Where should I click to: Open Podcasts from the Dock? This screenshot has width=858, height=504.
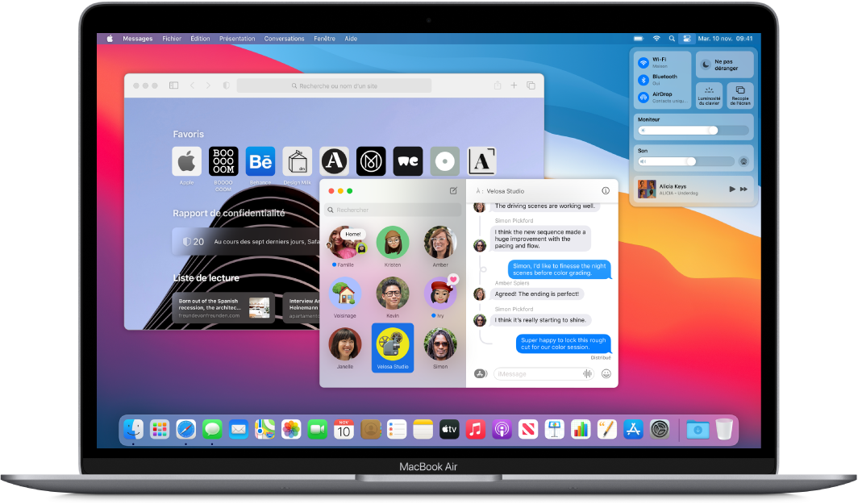[x=502, y=429]
